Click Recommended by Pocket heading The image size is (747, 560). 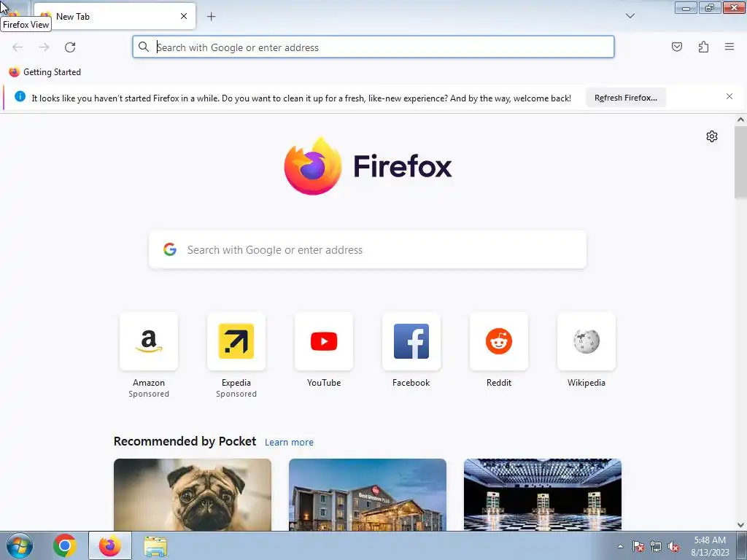click(x=185, y=441)
